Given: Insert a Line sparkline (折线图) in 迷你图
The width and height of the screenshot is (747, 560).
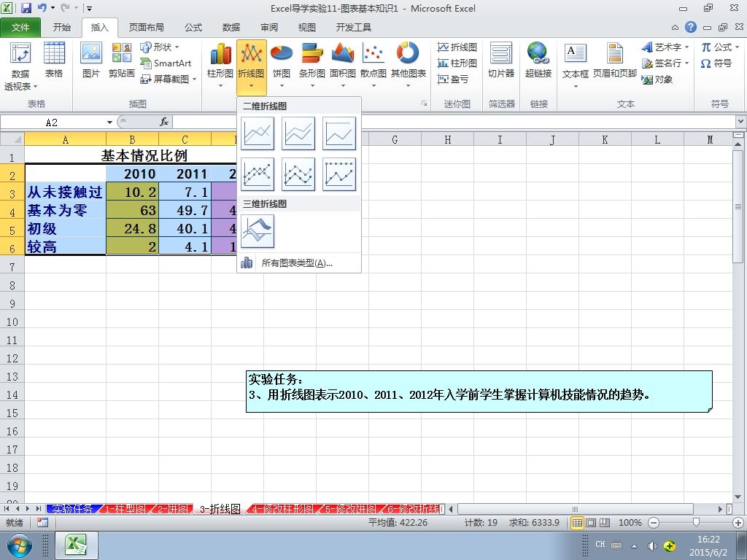Looking at the screenshot, I should 457,47.
